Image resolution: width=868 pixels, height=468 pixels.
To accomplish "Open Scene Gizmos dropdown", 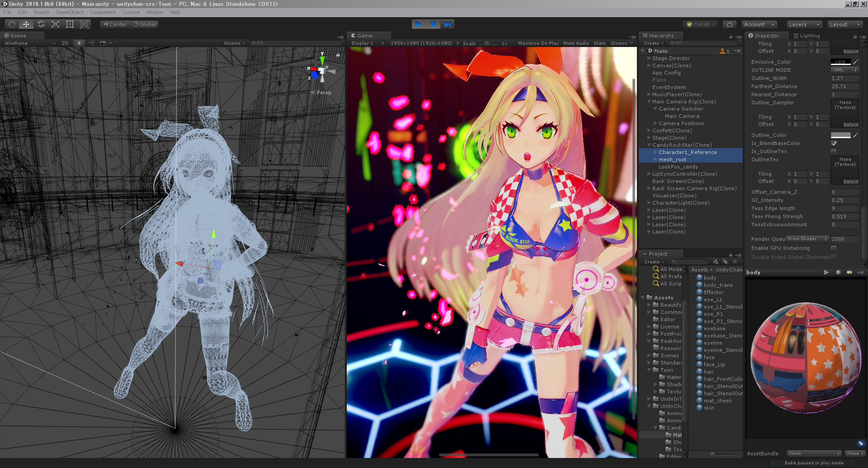I will (234, 43).
